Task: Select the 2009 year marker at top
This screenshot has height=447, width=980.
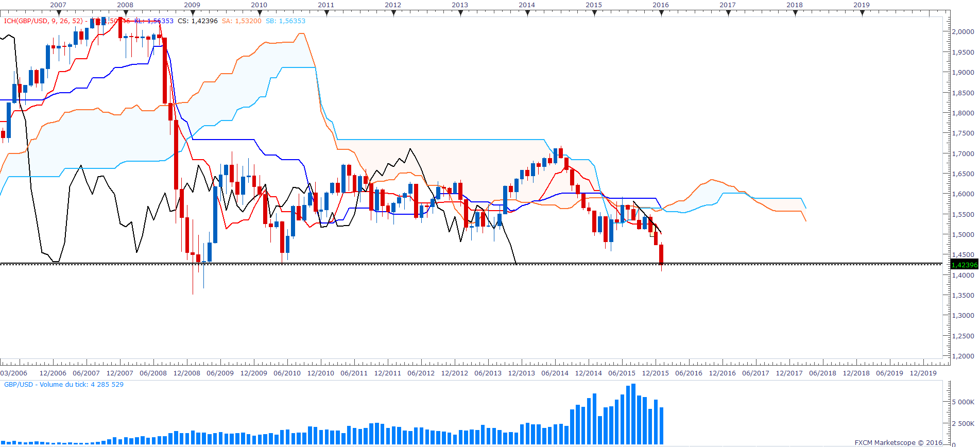Action: click(192, 5)
